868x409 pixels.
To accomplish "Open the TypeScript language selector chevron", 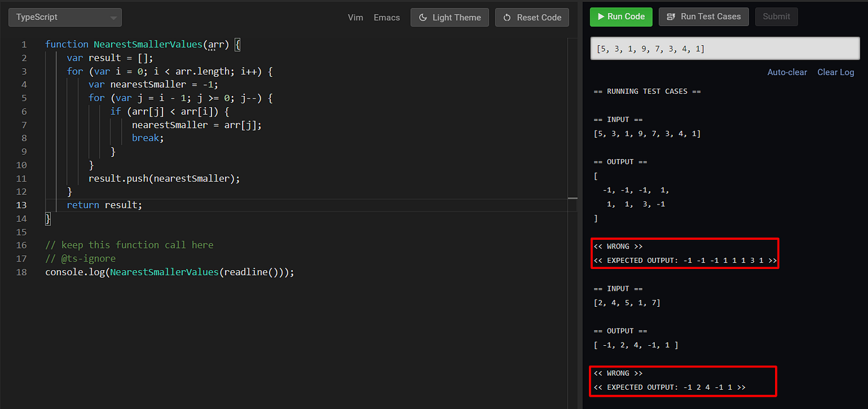I will [112, 17].
